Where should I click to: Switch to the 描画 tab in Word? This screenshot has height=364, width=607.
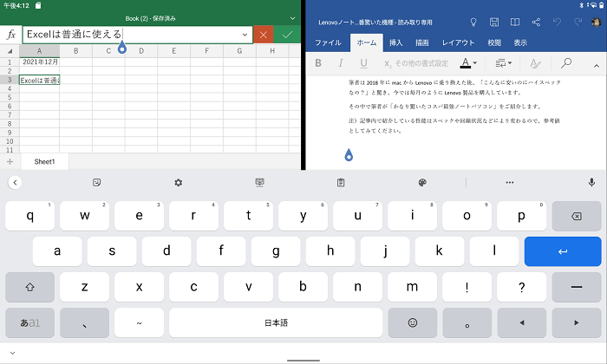click(422, 42)
